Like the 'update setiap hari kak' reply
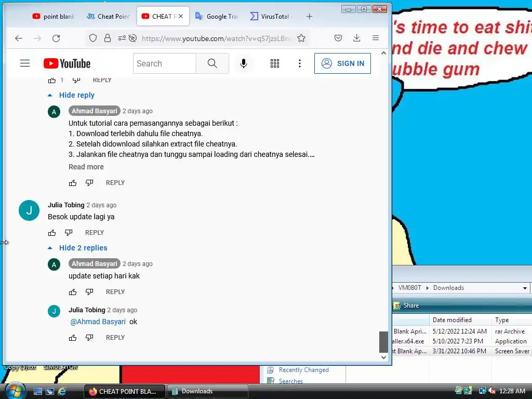The width and height of the screenshot is (532, 399). [x=73, y=292]
